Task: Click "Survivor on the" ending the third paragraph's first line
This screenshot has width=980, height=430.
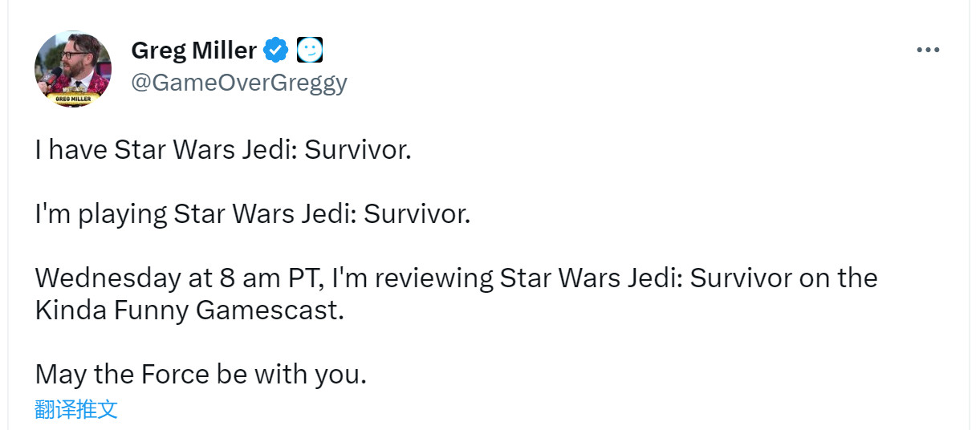Action: (783, 278)
